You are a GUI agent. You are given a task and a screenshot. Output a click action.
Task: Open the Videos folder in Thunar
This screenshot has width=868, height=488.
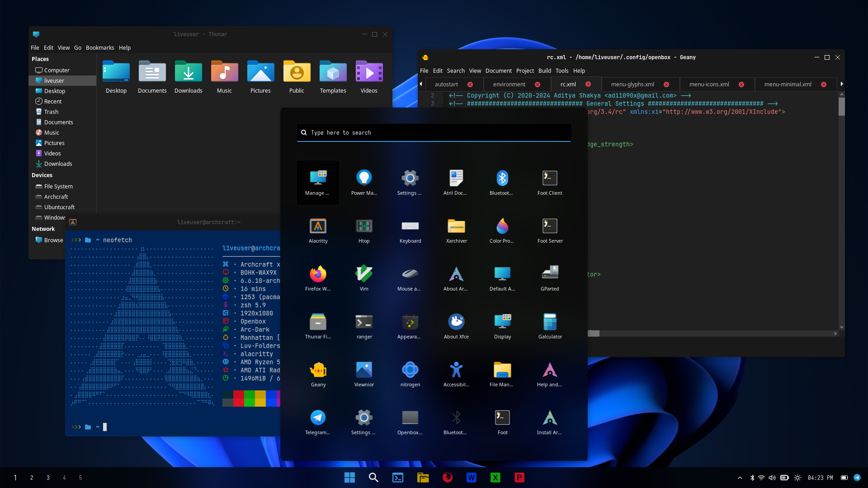click(x=369, y=77)
